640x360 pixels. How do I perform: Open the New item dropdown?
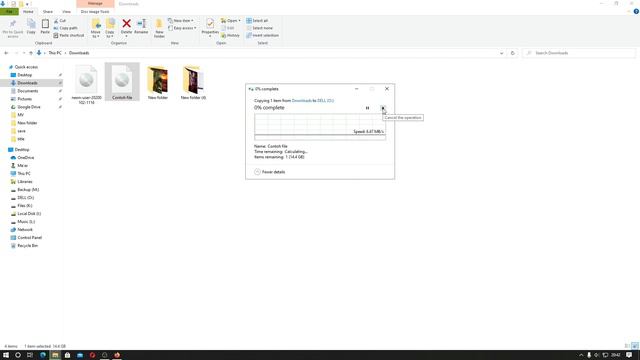click(181, 20)
